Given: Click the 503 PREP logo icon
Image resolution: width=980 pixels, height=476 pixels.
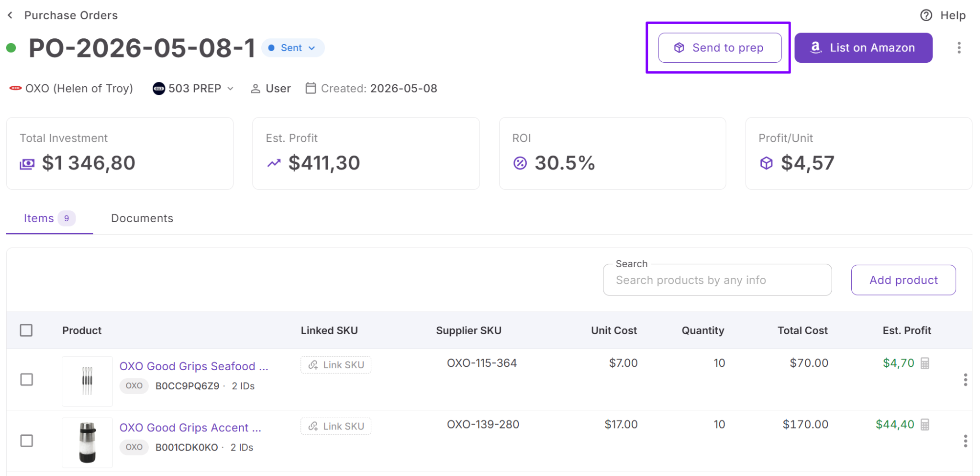Looking at the screenshot, I should point(159,89).
